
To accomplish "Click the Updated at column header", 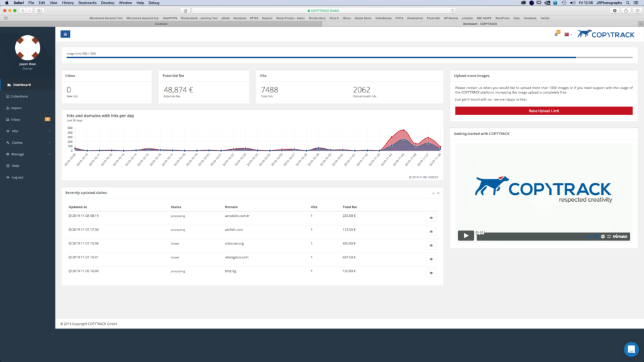I will 77,207.
